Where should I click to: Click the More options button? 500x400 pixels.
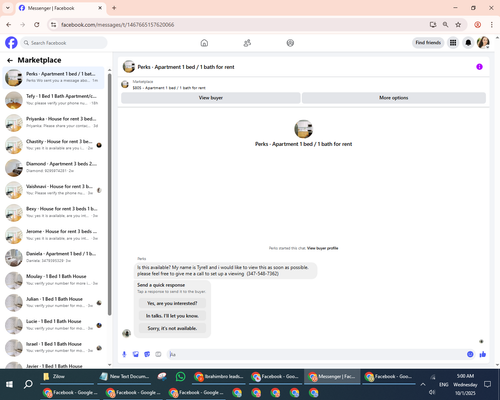394,98
